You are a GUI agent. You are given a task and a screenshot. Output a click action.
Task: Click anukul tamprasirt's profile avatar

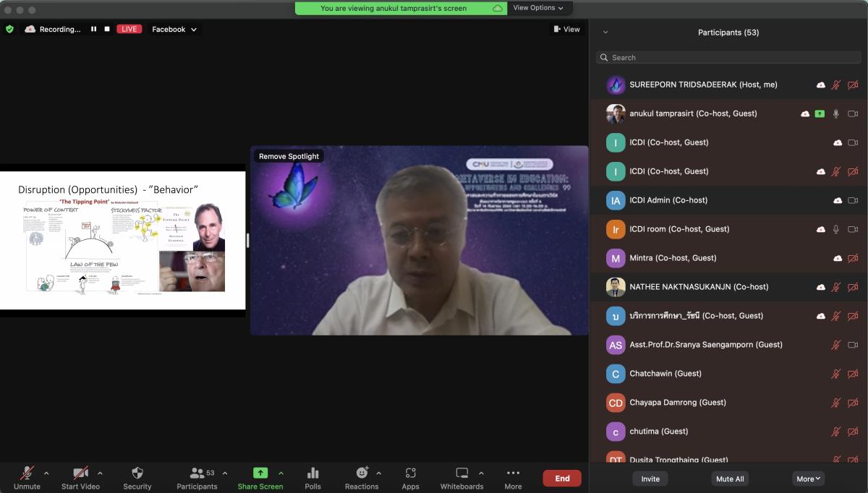(x=616, y=113)
